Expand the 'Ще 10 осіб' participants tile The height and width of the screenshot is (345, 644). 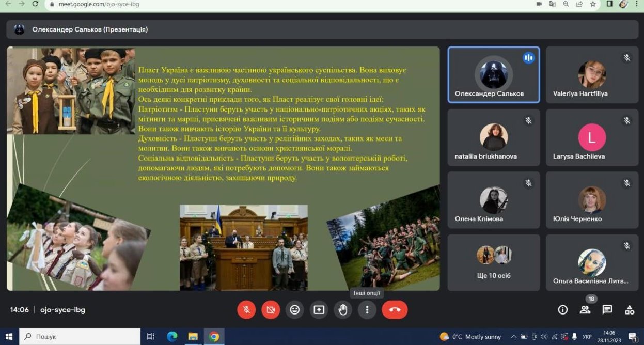493,262
